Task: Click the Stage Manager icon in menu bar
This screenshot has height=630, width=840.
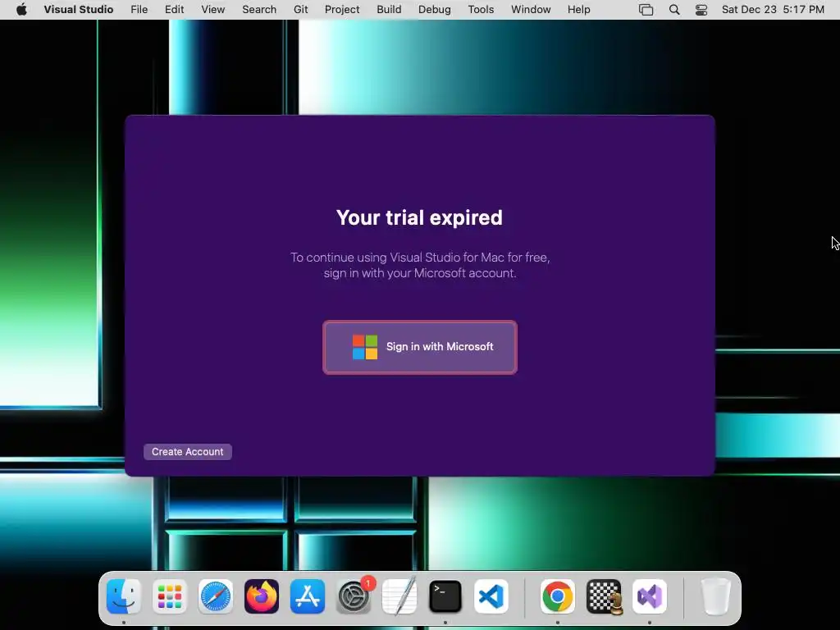Action: [x=646, y=10]
